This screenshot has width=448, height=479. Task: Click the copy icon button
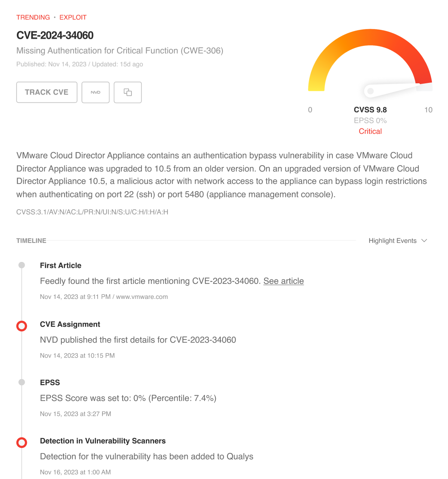(x=128, y=92)
